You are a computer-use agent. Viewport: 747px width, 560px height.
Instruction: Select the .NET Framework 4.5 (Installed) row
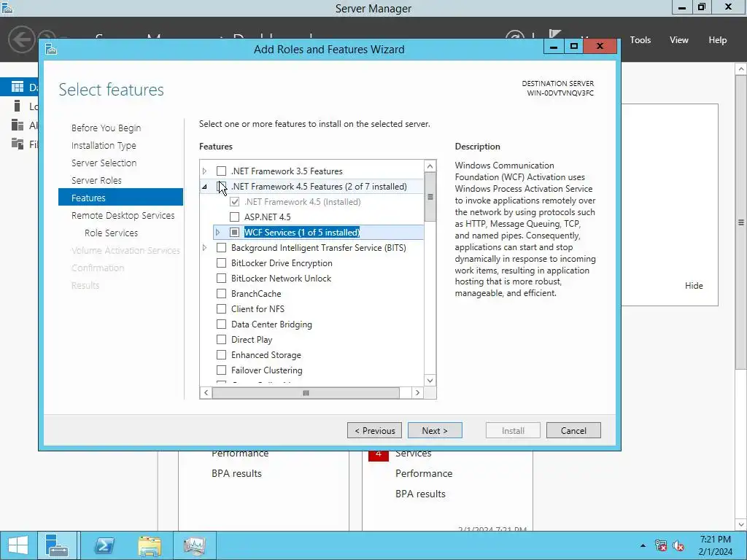pos(302,202)
